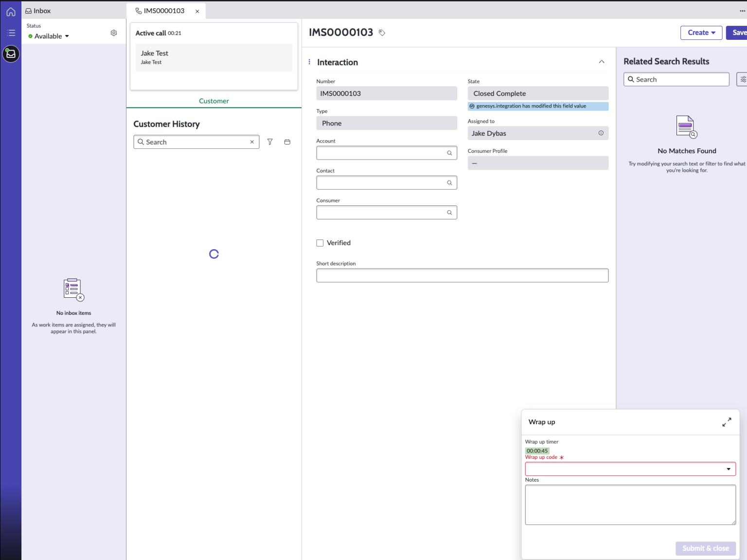The image size is (747, 560).
Task: Open the Create dropdown button
Action: tap(701, 33)
